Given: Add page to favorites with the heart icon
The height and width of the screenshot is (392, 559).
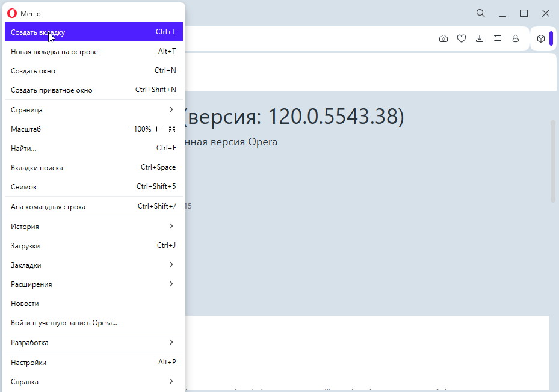Looking at the screenshot, I should point(462,38).
